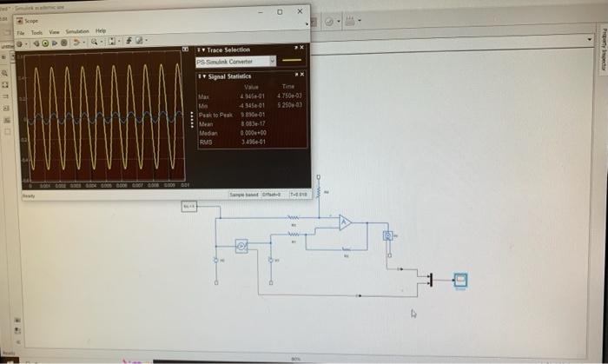The image size is (608, 364).
Task: Expand the dropdown beside highlight block icon
Action: [x=83, y=43]
